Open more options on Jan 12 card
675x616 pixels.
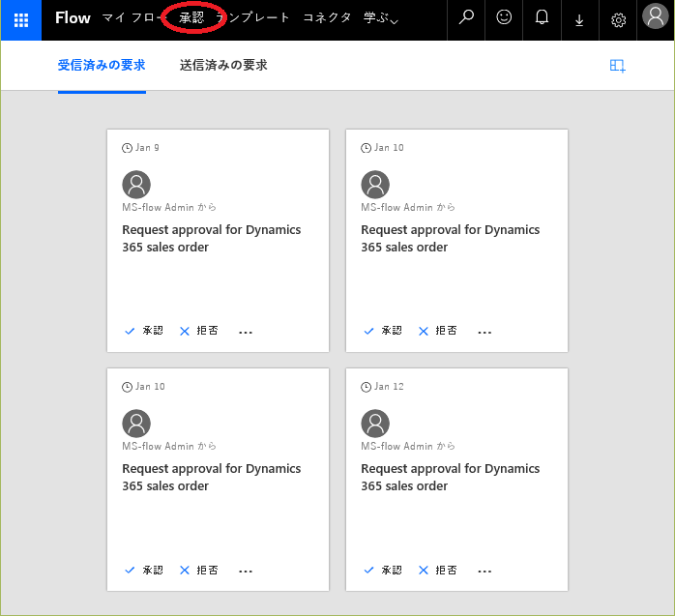[x=484, y=572]
